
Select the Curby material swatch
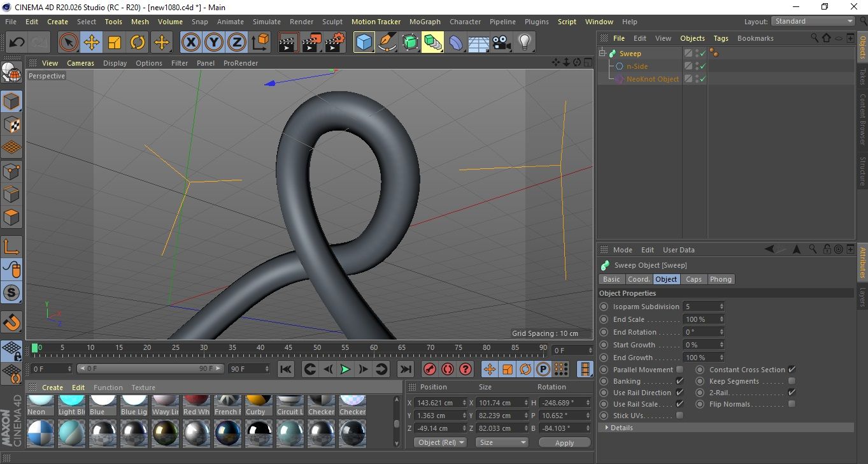pos(259,405)
